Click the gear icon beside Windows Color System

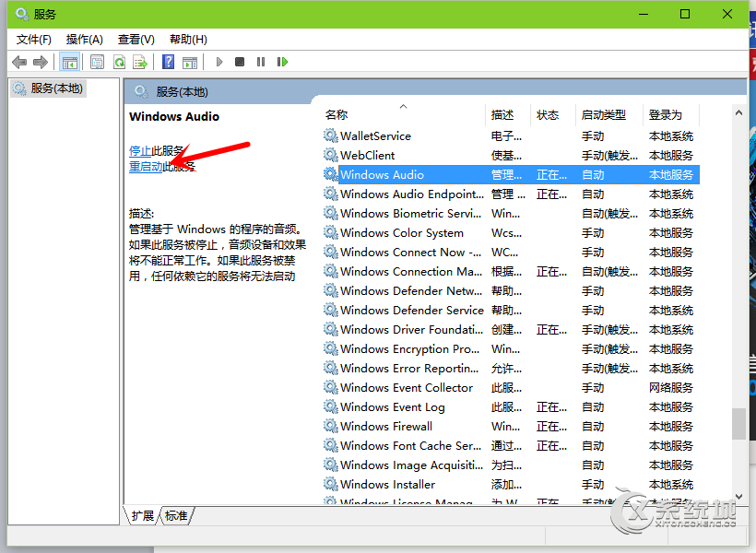point(330,232)
